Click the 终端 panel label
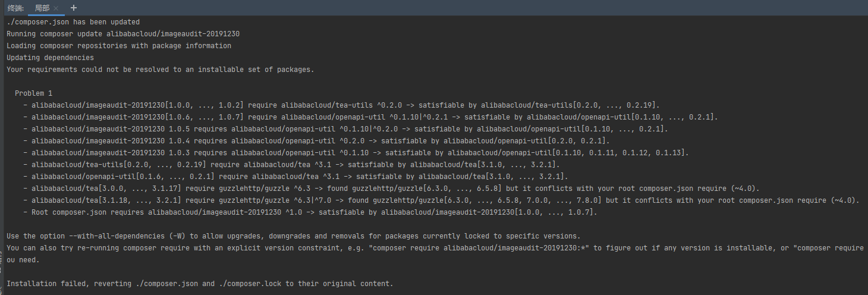The image size is (868, 295). tap(15, 8)
